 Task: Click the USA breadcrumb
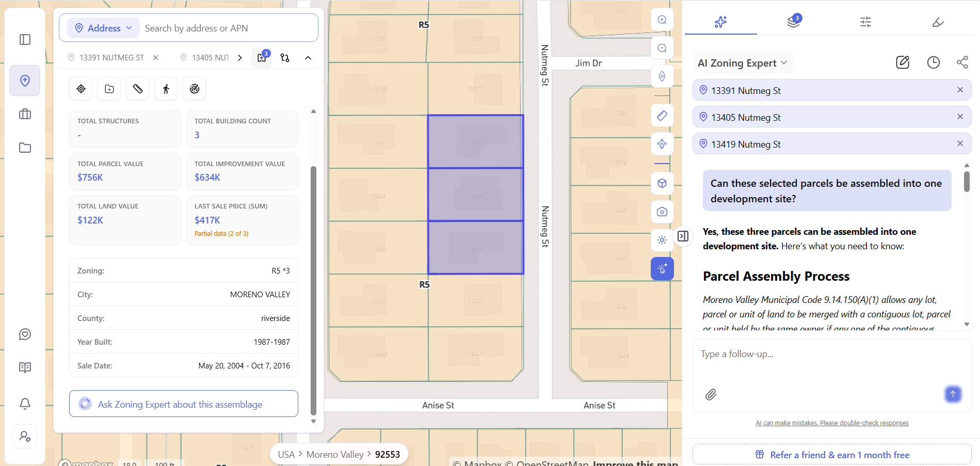(286, 455)
